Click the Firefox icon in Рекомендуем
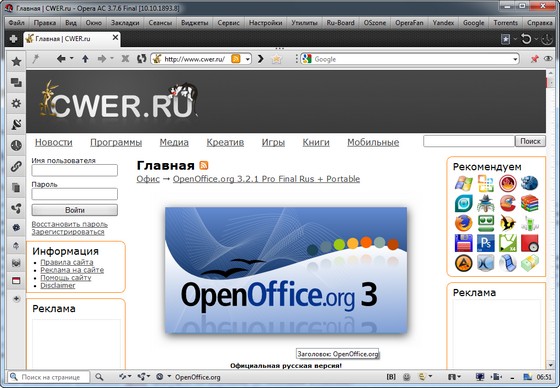This screenshot has width=560, height=388. click(x=464, y=223)
